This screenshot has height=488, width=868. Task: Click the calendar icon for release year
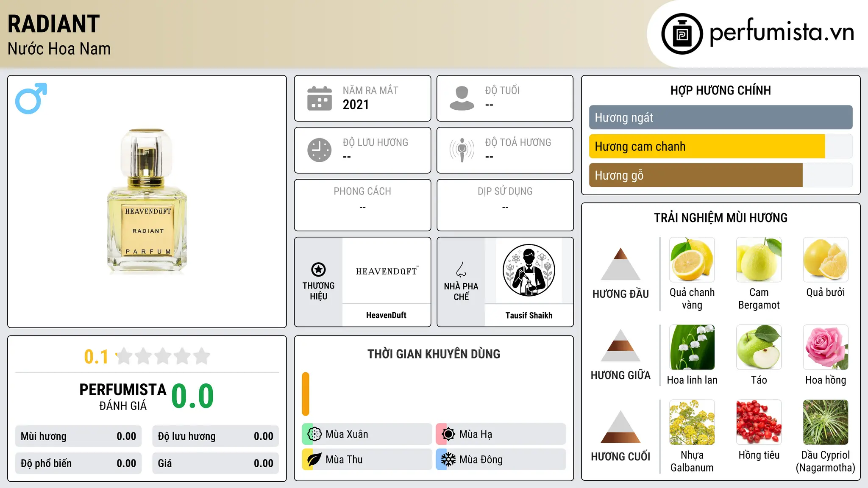coord(320,98)
